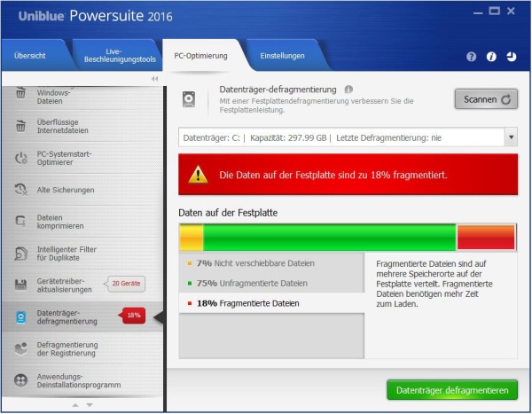This screenshot has width=532, height=414.
Task: Click red segment of disk bar
Action: click(486, 238)
